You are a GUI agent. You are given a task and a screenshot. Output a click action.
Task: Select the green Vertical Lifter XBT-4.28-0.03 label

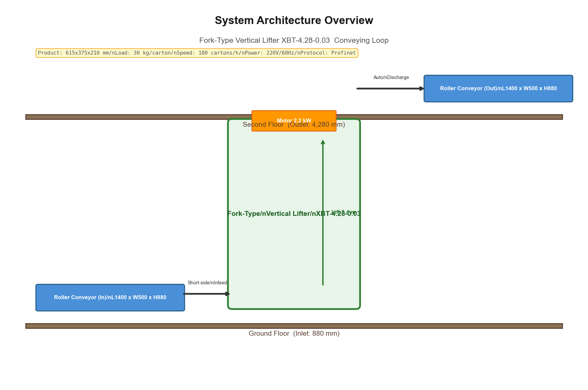click(x=294, y=214)
